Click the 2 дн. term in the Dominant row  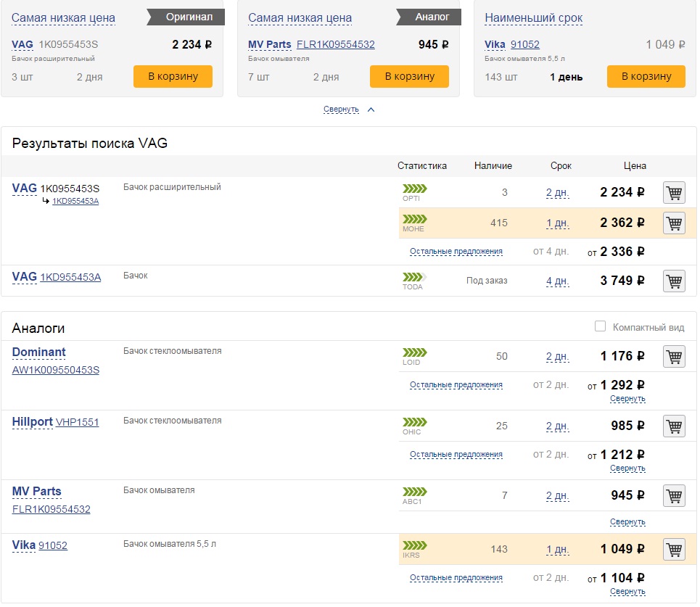point(558,357)
